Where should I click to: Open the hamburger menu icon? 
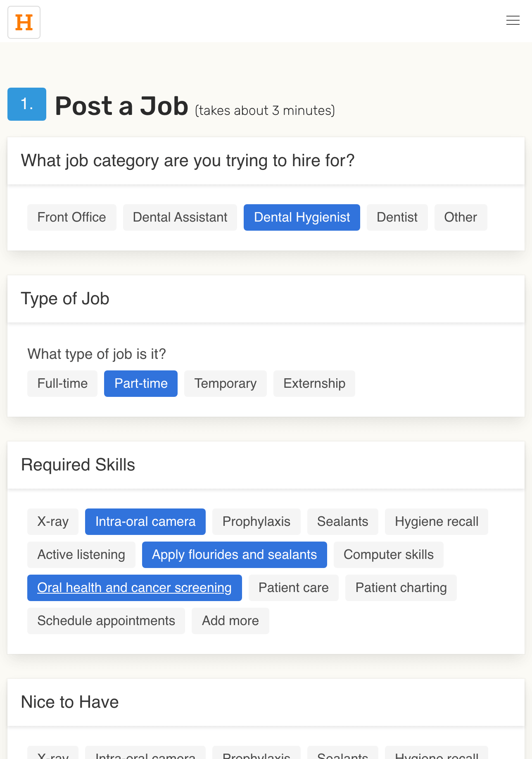pos(513,20)
